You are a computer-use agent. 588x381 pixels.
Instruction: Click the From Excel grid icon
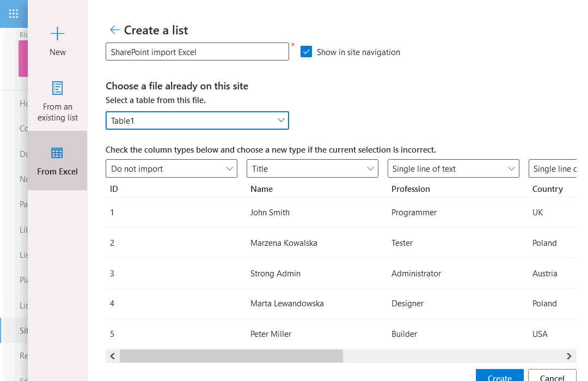point(57,153)
